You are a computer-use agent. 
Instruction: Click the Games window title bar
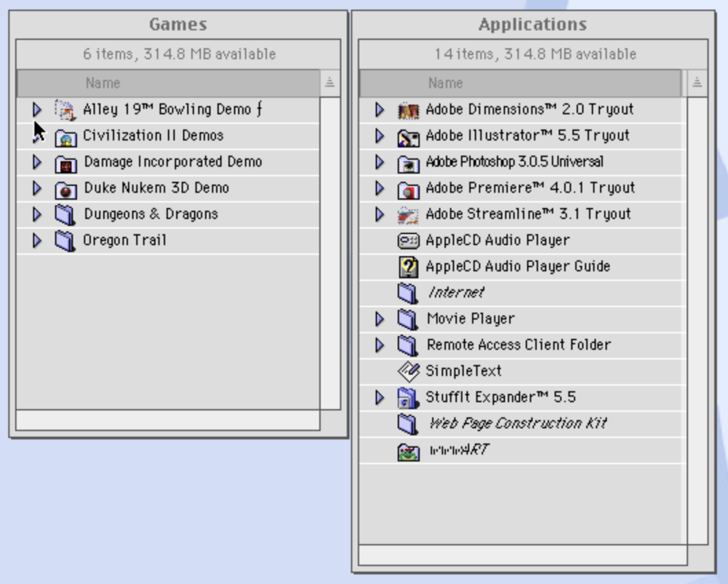(178, 24)
